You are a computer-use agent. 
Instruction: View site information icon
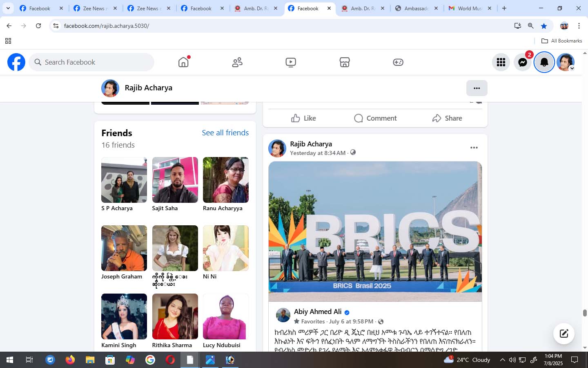point(56,26)
